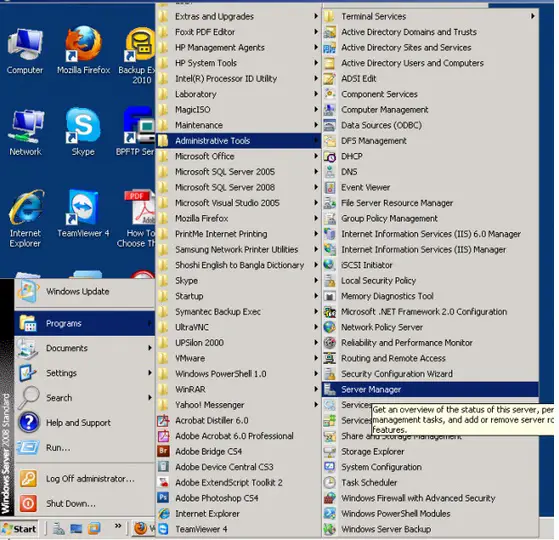Click the Event Viewer icon

pyautogui.click(x=330, y=187)
